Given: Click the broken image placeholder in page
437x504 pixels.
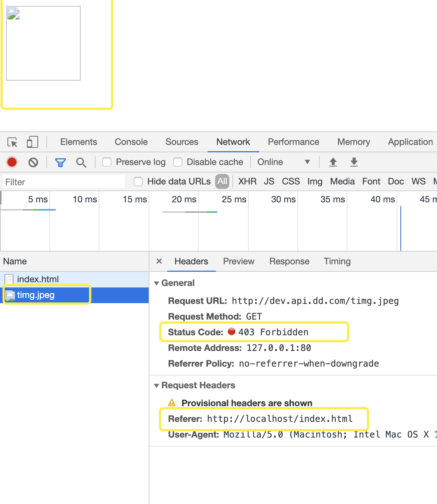Looking at the screenshot, I should pos(43,43).
